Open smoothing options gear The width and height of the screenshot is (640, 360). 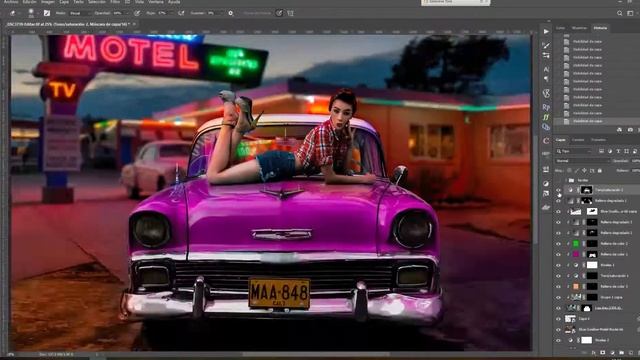tap(231, 13)
